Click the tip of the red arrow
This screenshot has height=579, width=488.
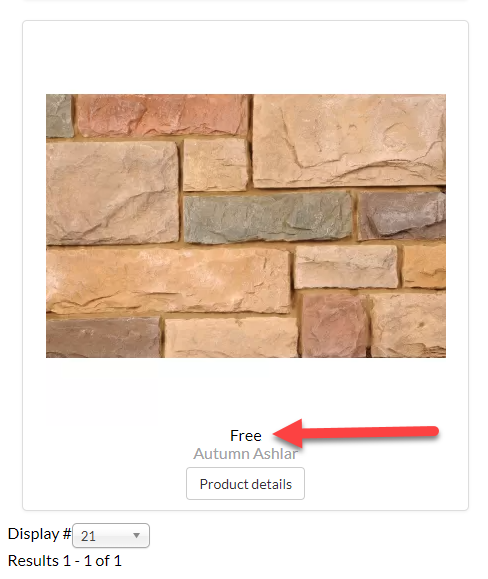point(276,435)
